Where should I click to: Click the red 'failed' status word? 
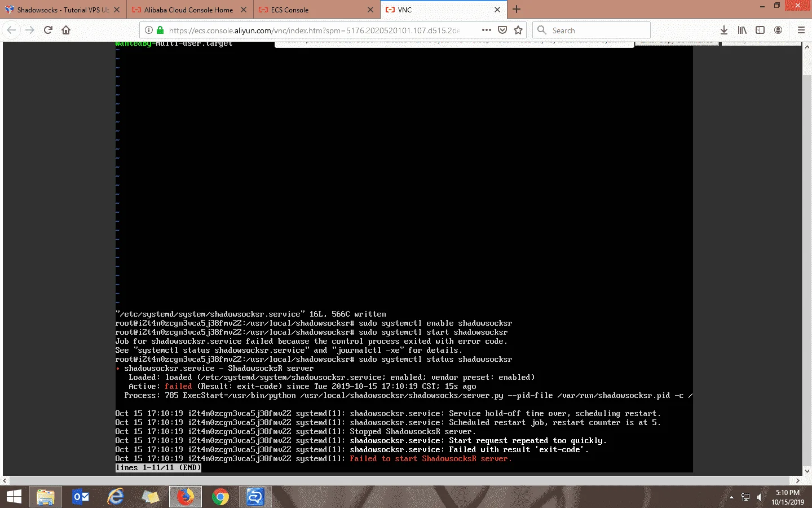point(178,386)
